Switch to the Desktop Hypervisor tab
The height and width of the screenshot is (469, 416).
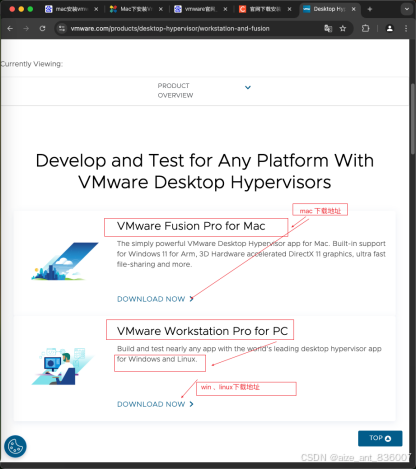coord(329,9)
